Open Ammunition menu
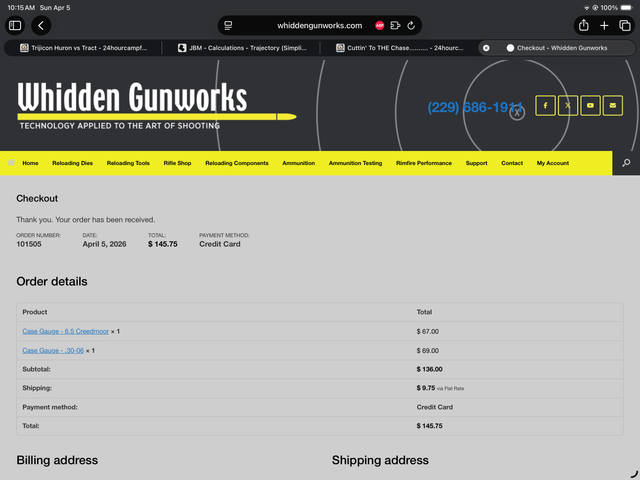Image resolution: width=640 pixels, height=480 pixels. coord(299,163)
